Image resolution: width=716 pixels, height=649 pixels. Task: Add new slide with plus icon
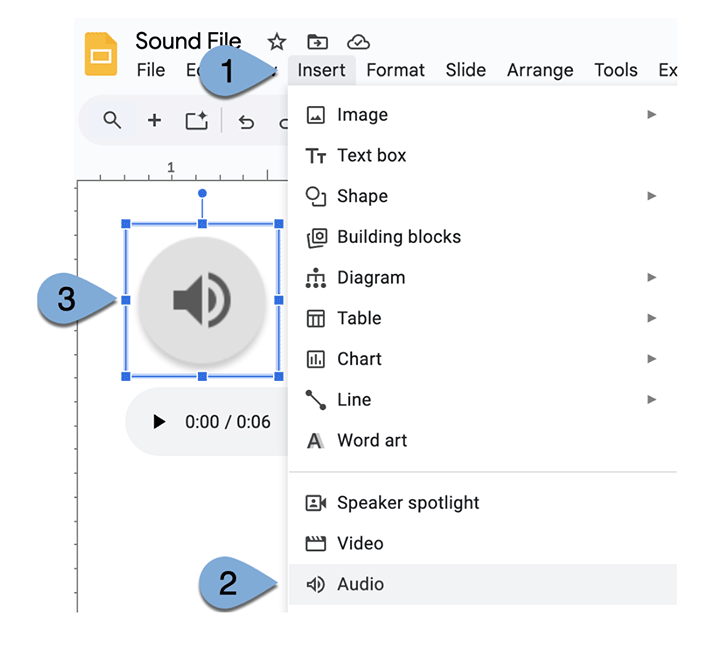tap(154, 121)
